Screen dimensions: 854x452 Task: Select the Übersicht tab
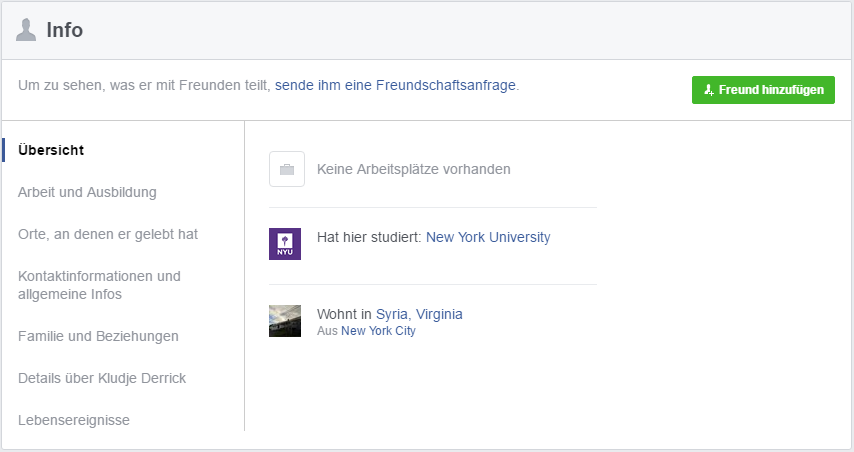click(51, 150)
